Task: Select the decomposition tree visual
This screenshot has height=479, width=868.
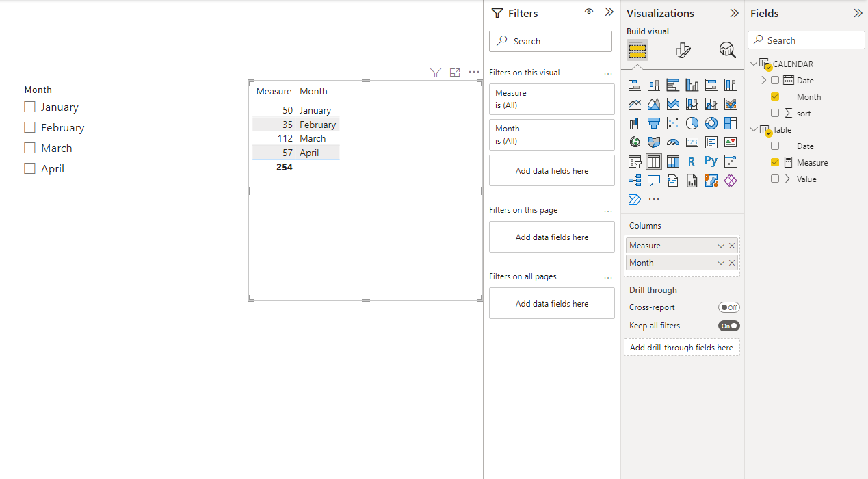Action: (634, 181)
